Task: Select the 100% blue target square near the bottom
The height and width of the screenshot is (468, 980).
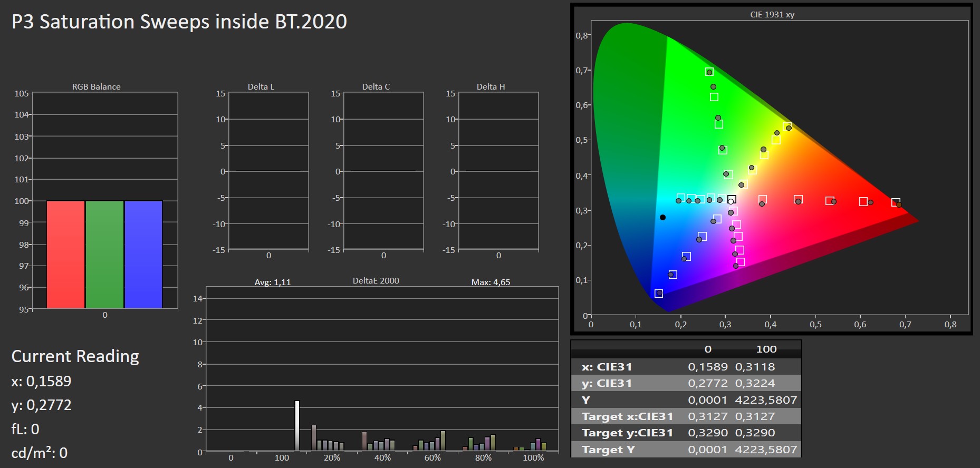Action: [x=659, y=294]
